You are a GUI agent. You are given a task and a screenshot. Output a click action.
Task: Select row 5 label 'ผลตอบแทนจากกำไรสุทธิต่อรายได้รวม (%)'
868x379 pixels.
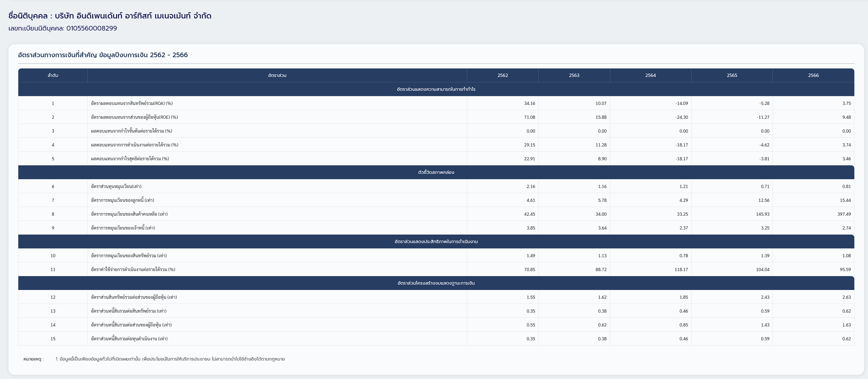(x=130, y=159)
